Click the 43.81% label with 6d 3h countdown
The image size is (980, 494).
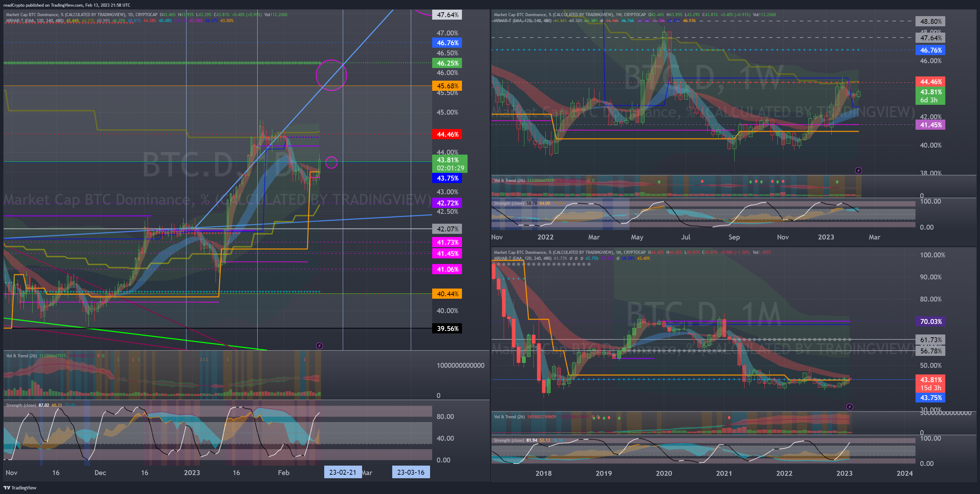[930, 95]
